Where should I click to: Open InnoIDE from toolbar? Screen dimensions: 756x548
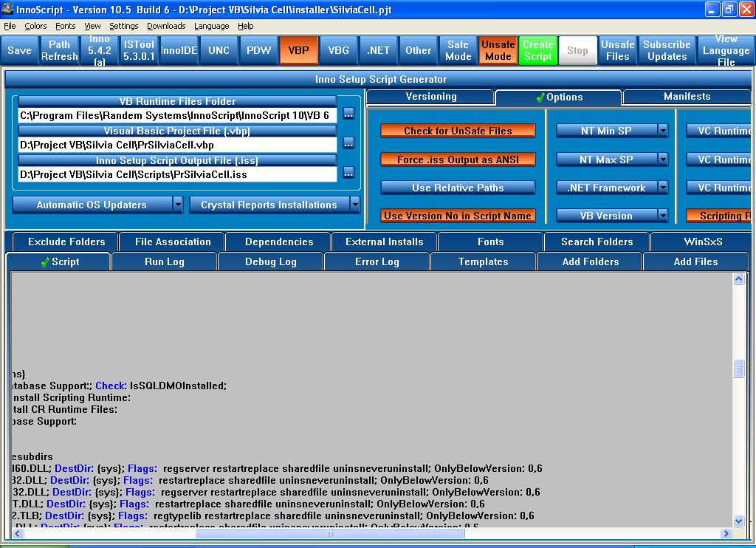click(x=179, y=50)
